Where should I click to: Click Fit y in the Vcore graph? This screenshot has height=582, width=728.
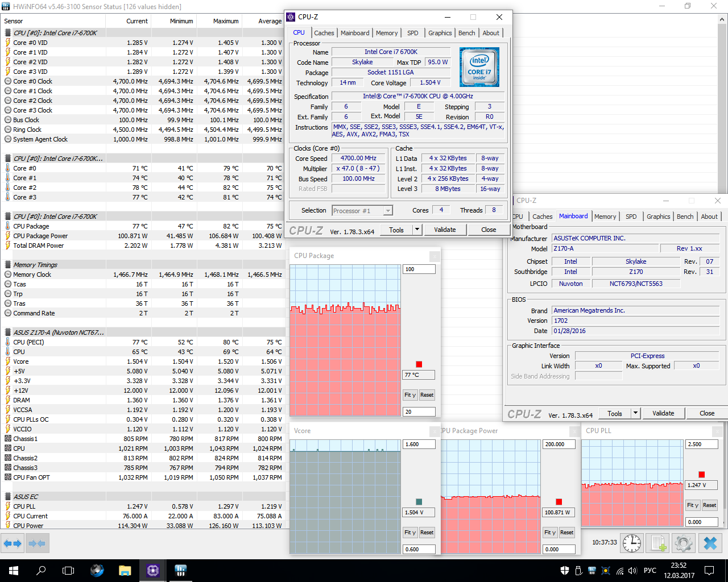[410, 533]
